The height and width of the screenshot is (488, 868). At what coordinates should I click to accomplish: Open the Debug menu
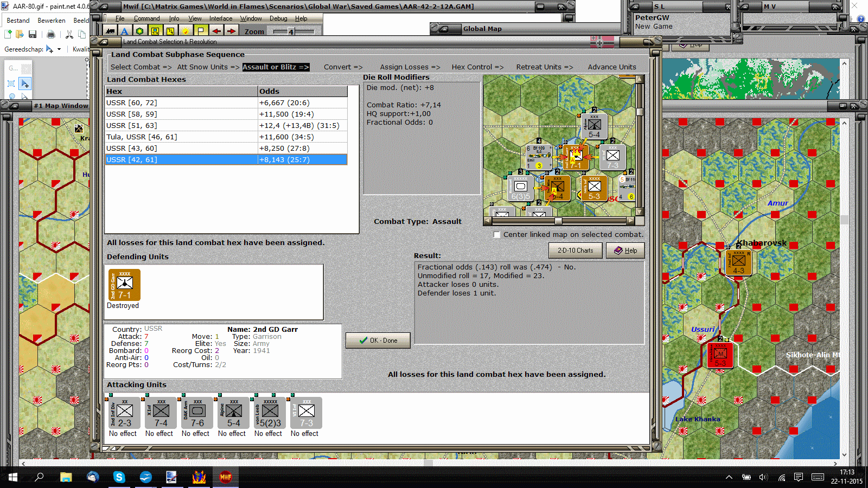(x=278, y=18)
